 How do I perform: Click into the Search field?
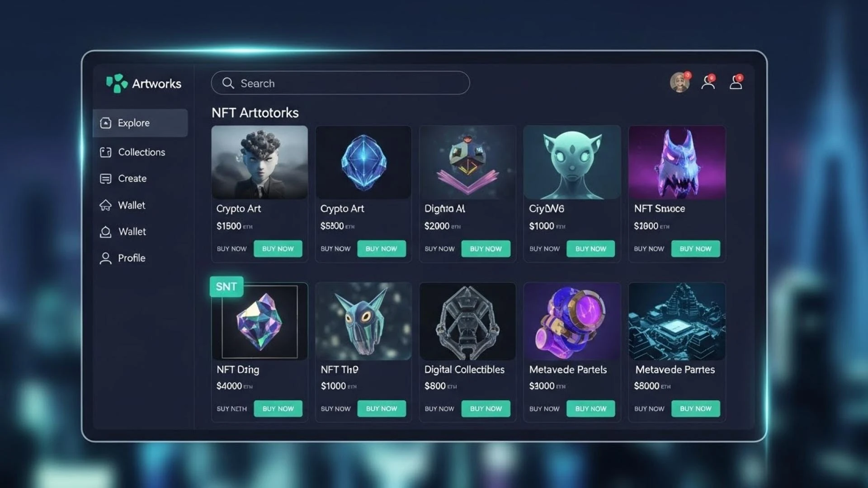340,83
